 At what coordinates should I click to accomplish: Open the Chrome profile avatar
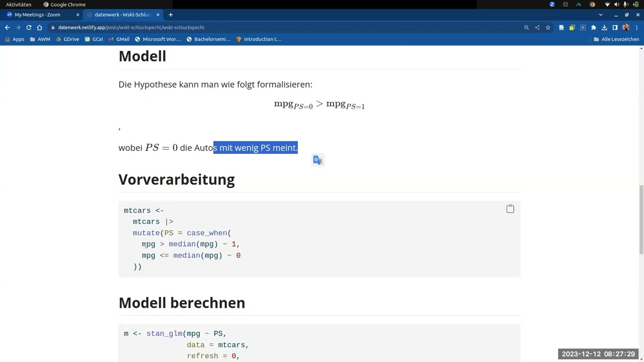[626, 28]
